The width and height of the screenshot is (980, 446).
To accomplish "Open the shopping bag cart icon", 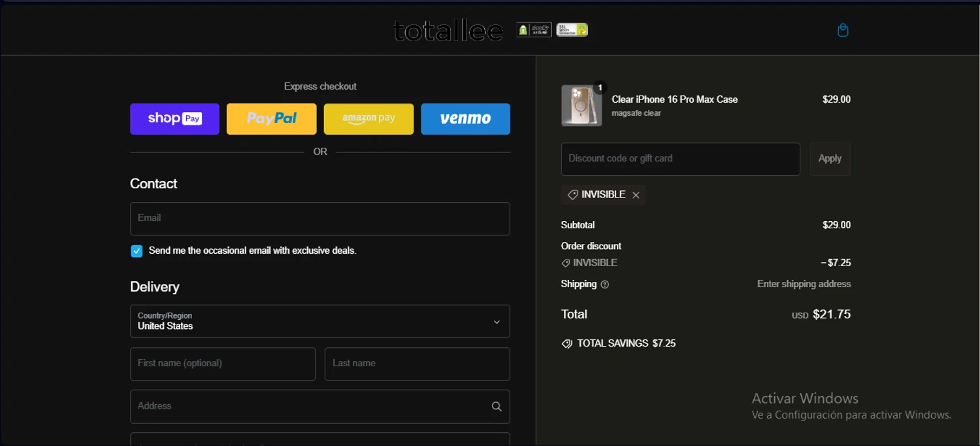I will (x=843, y=30).
